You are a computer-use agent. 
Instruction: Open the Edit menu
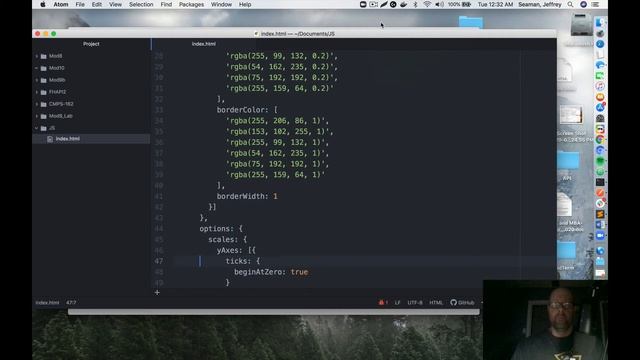pos(97,4)
